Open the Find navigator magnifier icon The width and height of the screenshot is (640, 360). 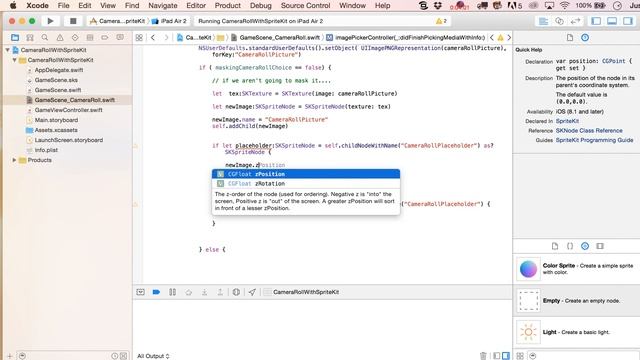(45, 38)
